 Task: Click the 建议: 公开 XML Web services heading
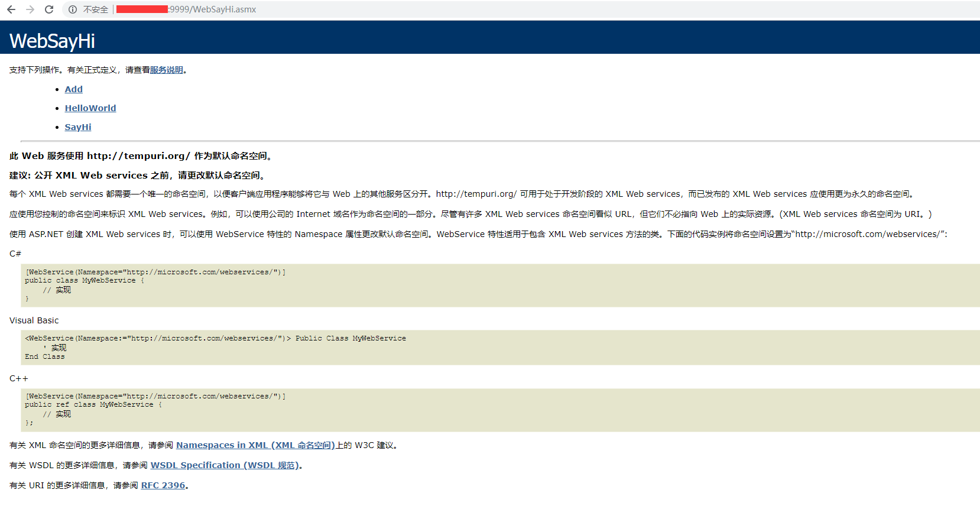(138, 176)
